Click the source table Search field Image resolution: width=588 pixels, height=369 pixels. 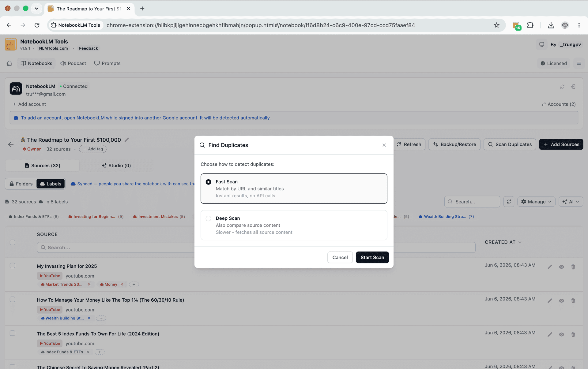256,248
